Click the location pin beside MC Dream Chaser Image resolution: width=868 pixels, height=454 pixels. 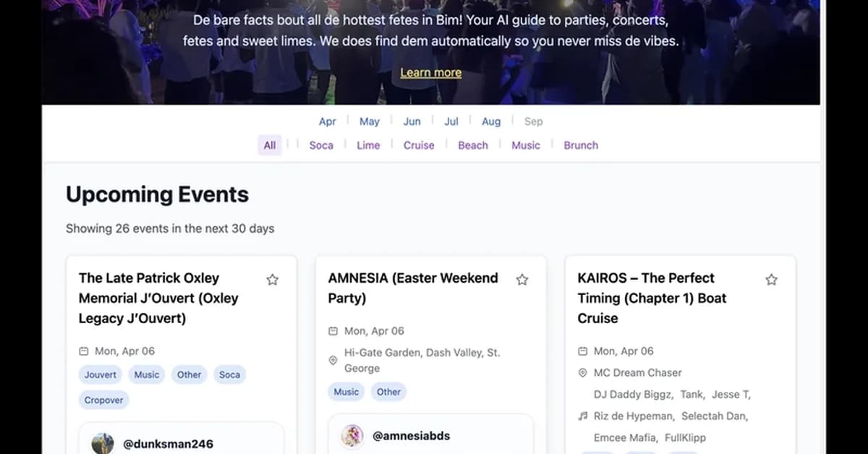click(x=583, y=373)
